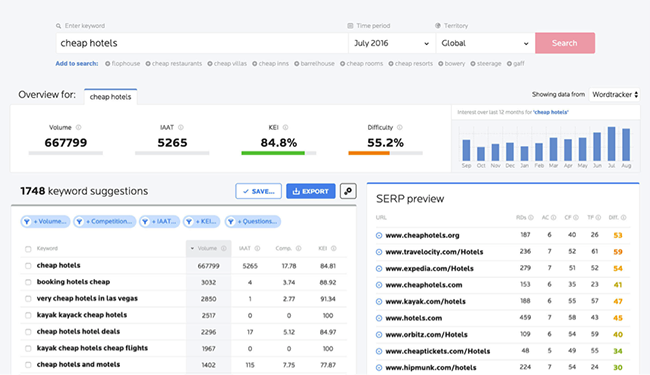Click the circle icon beside www.kayak.com/hotels
Viewport: 650px width, 375px height.
pyautogui.click(x=379, y=302)
